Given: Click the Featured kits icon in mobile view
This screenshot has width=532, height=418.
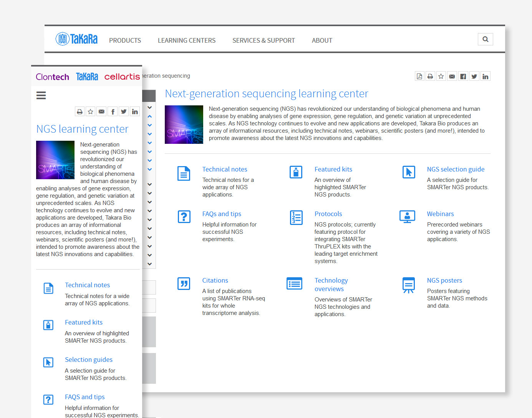Looking at the screenshot, I should 48,325.
